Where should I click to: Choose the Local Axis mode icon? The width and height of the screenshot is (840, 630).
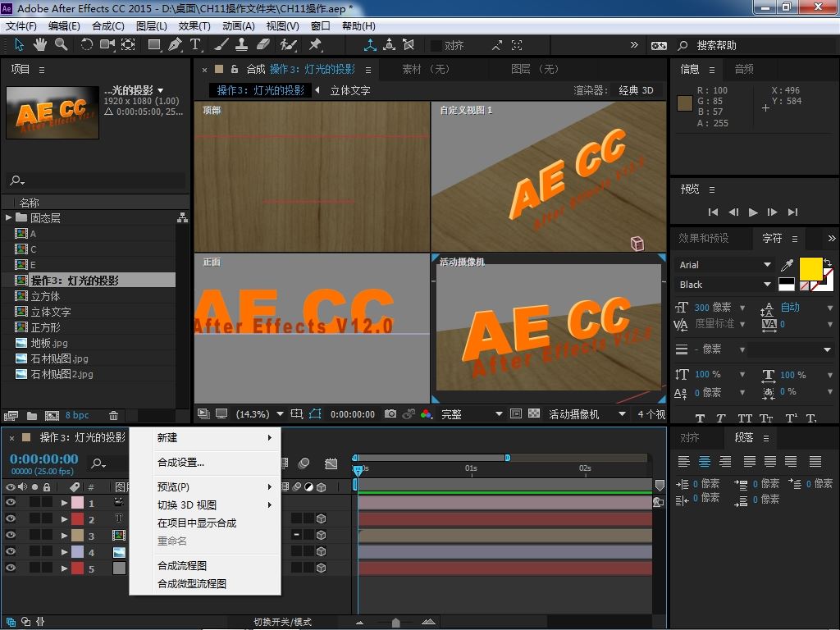click(x=370, y=45)
